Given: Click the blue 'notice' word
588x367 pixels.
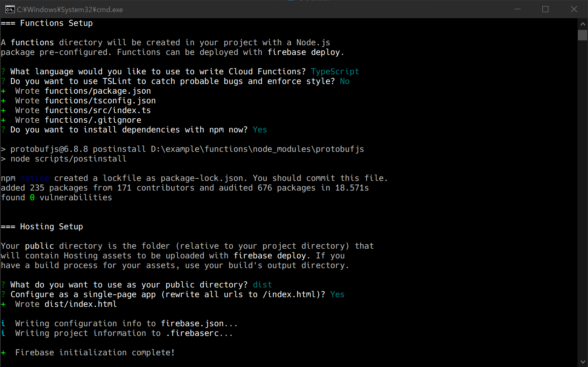Looking at the screenshot, I should click(35, 178).
